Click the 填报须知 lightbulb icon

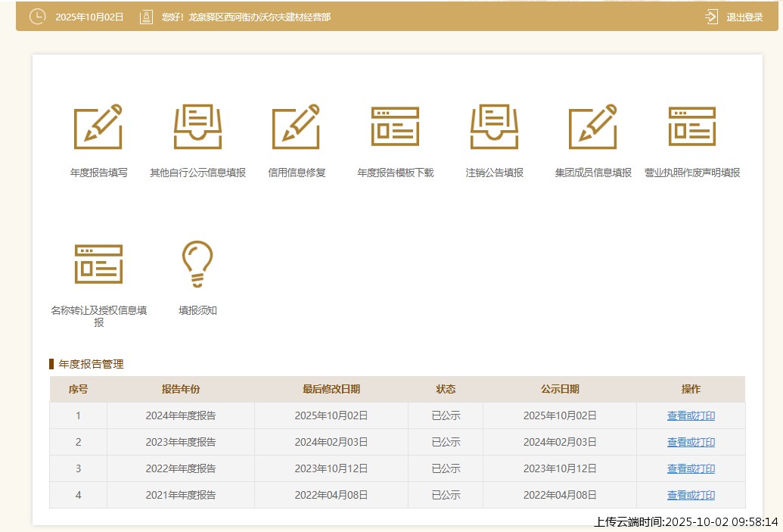197,264
